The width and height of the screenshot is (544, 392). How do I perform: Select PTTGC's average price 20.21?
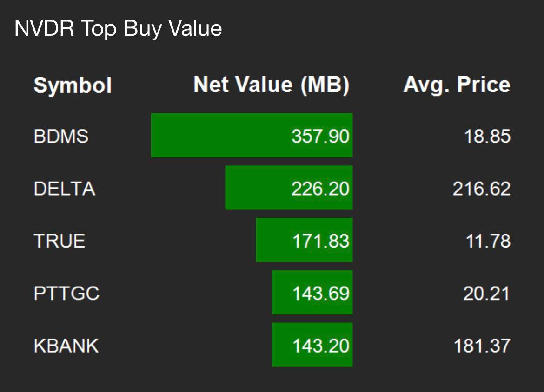486,294
